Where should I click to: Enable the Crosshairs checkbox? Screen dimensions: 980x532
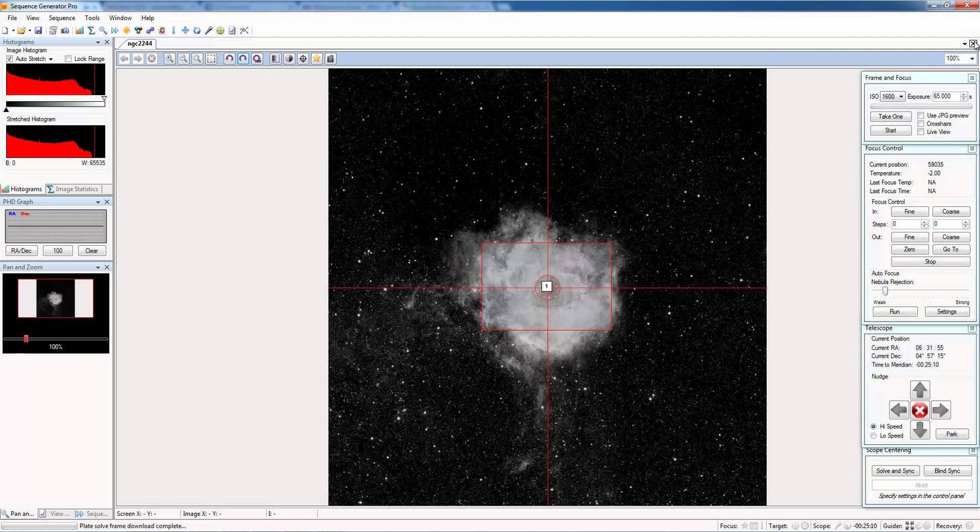[920, 123]
